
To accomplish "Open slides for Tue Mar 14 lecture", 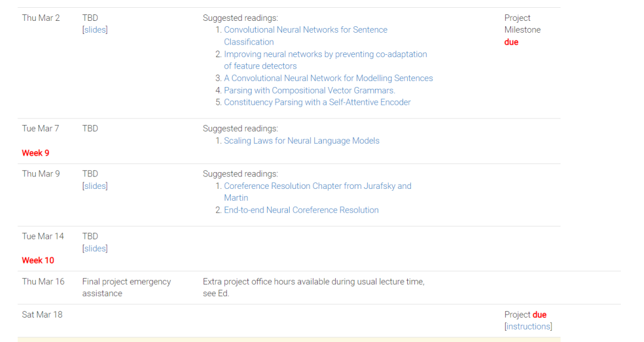I will coord(95,248).
